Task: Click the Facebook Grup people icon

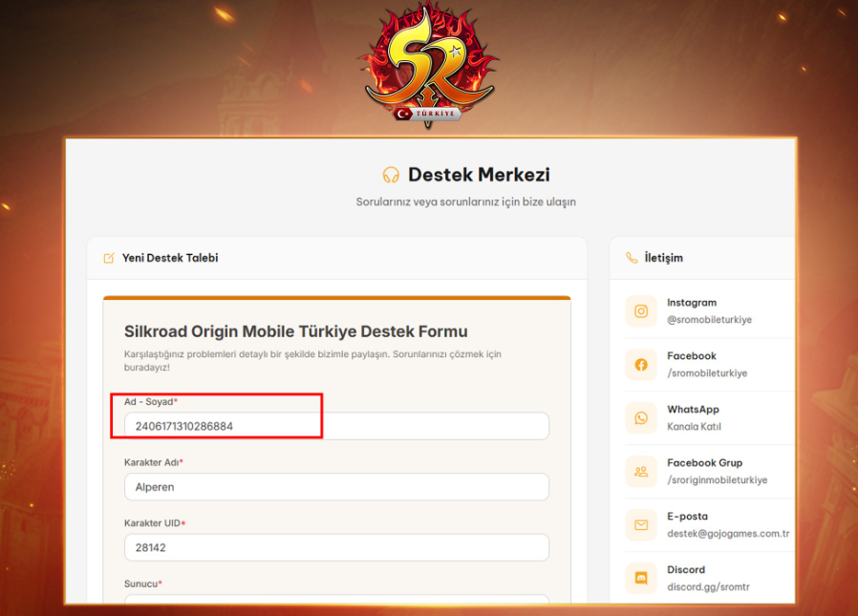Action: click(x=641, y=472)
